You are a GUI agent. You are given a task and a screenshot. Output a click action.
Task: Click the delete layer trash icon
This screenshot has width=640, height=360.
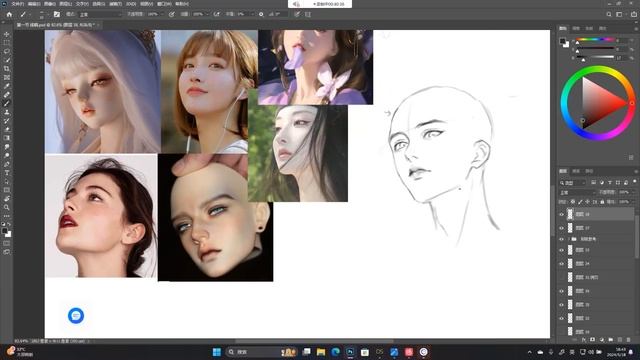pyautogui.click(x=629, y=340)
